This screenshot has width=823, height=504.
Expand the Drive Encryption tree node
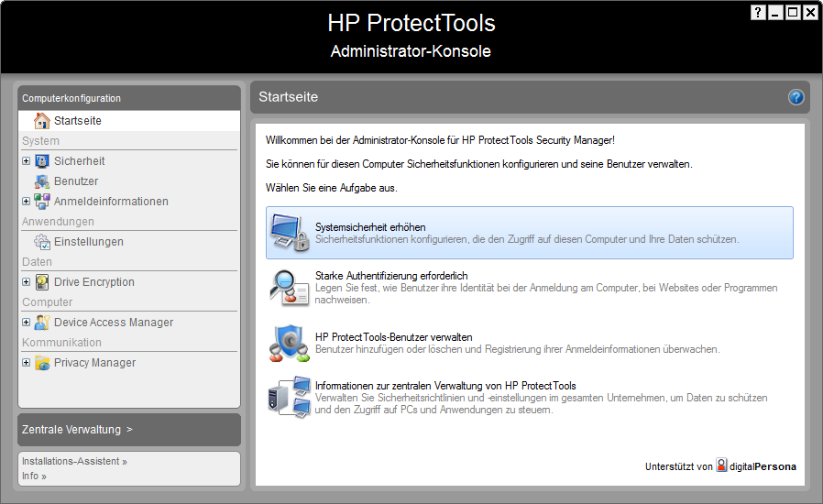point(26,282)
